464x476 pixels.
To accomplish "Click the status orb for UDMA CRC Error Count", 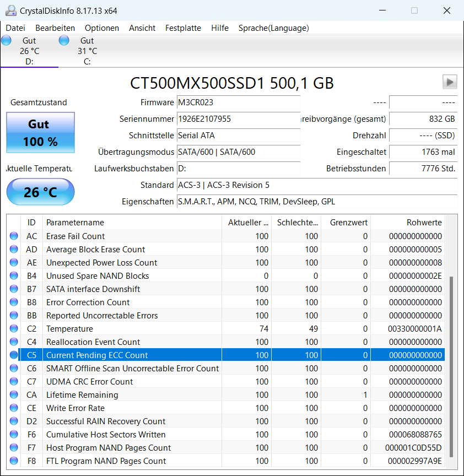I will click(x=14, y=381).
